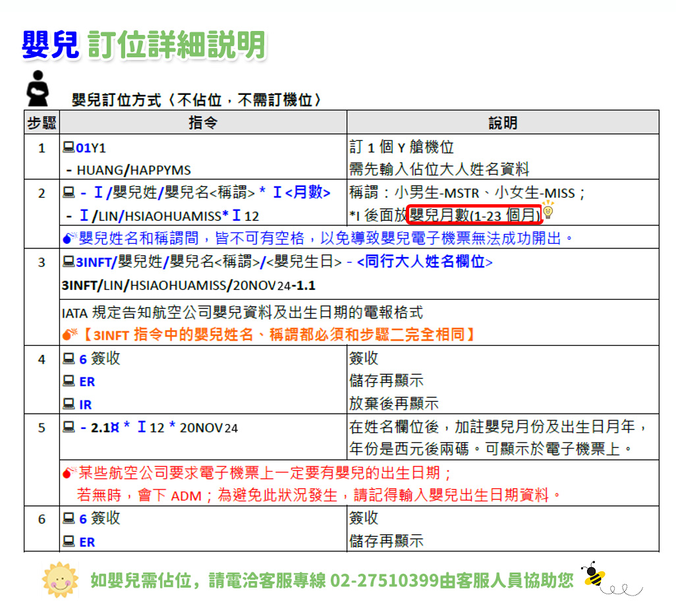The image size is (676, 616).
Task: Click the example command 3INFT/LIN/HSIAOHUAMISS/20NOV24-1.1
Action: tap(188, 286)
